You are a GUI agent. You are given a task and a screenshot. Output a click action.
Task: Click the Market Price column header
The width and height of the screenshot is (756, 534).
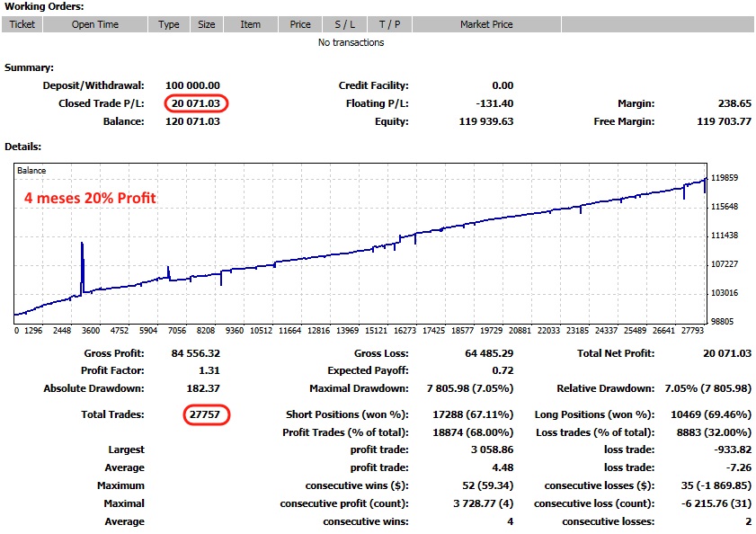[x=486, y=24]
